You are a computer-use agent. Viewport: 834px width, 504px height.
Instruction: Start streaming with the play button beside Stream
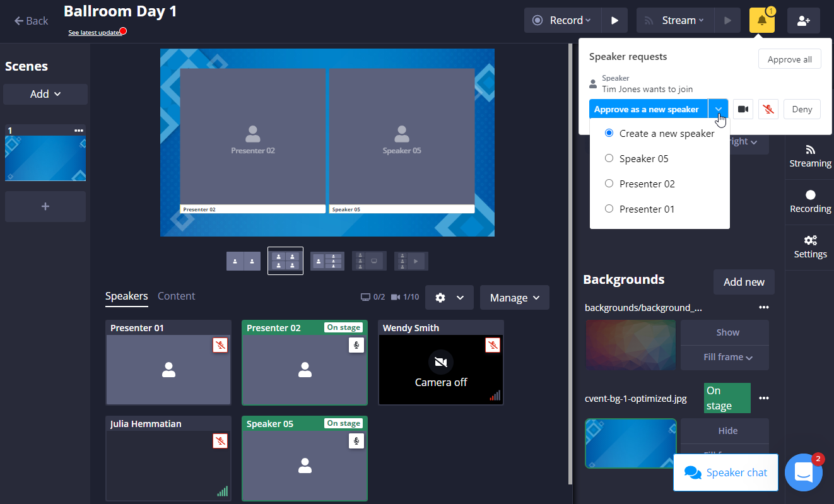click(x=727, y=20)
